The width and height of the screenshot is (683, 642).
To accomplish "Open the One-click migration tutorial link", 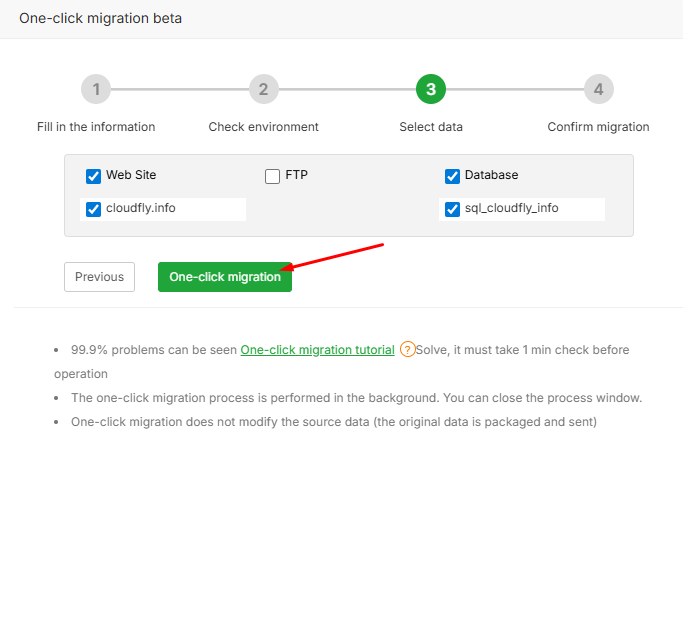I will (317, 350).
